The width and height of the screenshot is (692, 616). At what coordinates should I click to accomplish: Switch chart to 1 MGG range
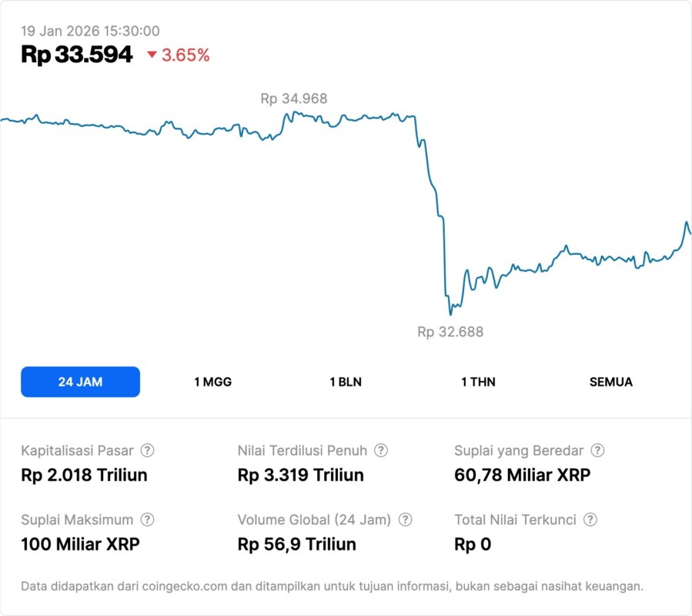point(212,382)
